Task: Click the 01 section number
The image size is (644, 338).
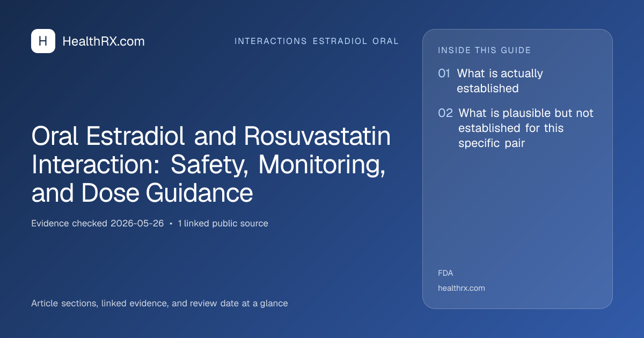Action: [444, 74]
